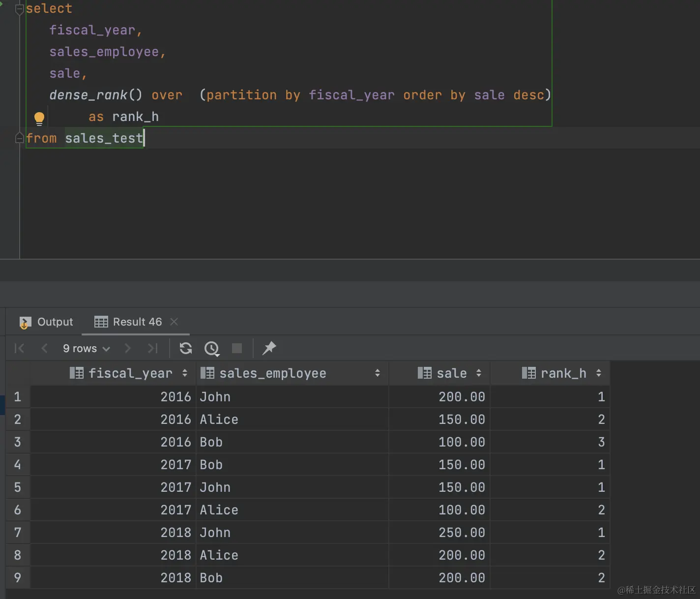
Task: Collapse the select statement fold marker
Action: click(x=20, y=9)
